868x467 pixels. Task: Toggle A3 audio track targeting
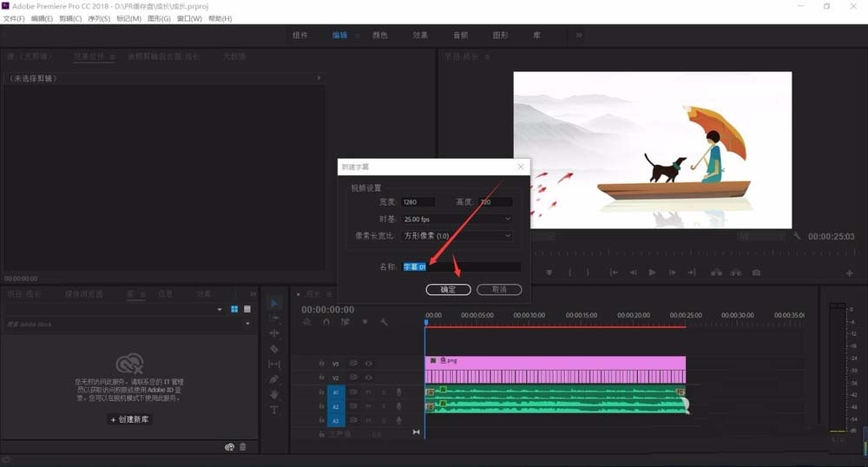tap(335, 420)
